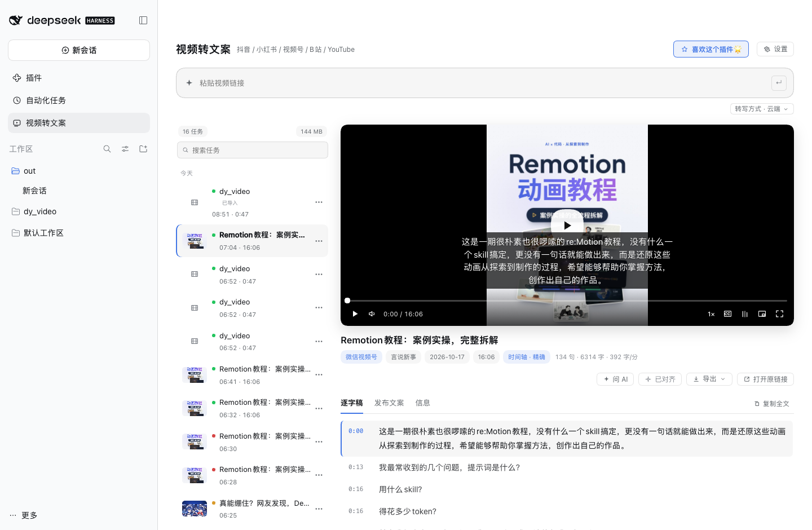
Task: Focus the 搜索任务 search field
Action: tap(253, 151)
